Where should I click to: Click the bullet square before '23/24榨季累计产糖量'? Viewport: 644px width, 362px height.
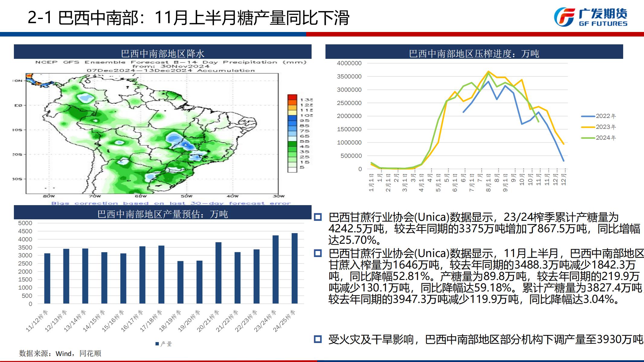(318, 217)
